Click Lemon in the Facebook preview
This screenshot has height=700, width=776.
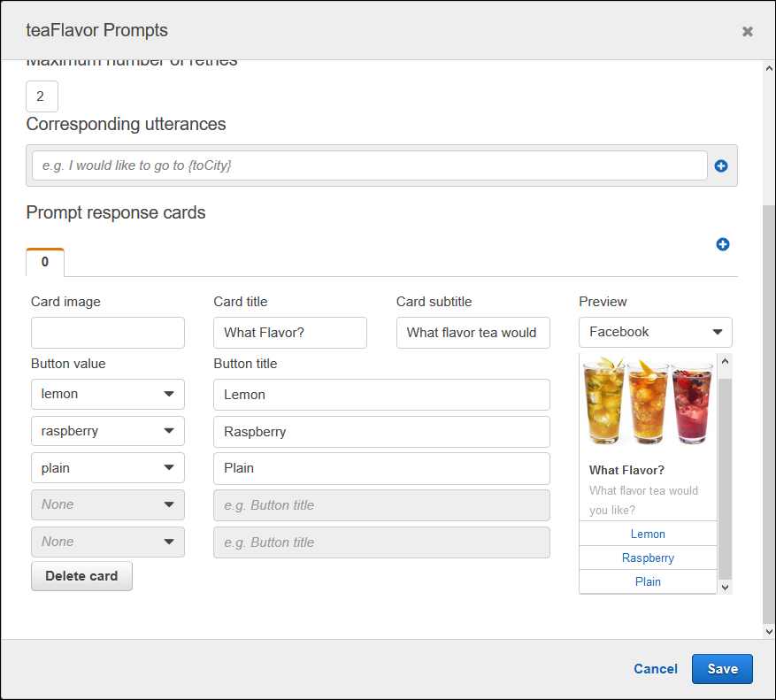[648, 534]
